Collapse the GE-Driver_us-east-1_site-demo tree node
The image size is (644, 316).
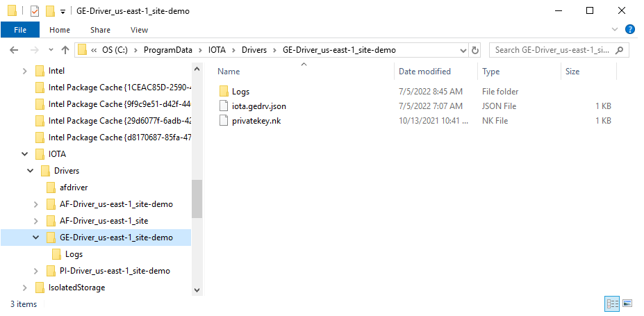coord(36,238)
